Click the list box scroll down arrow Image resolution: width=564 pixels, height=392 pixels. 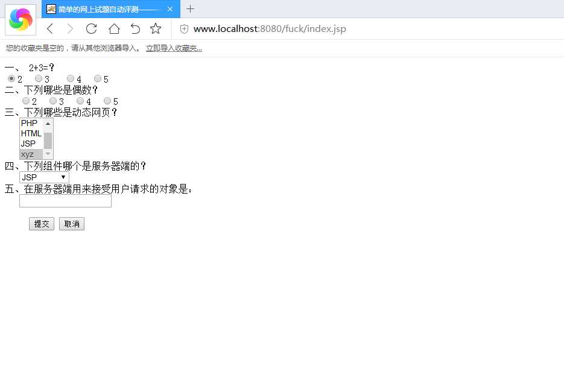tap(48, 154)
